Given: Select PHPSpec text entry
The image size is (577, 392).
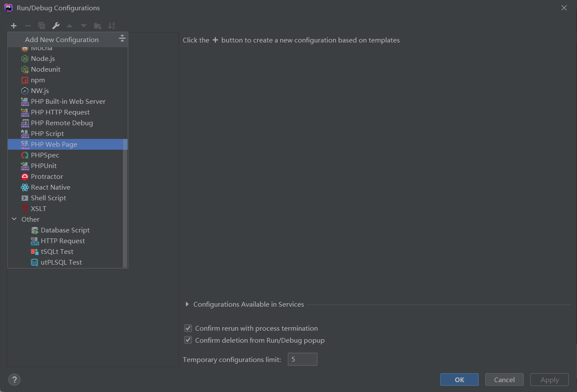Looking at the screenshot, I should click(45, 155).
